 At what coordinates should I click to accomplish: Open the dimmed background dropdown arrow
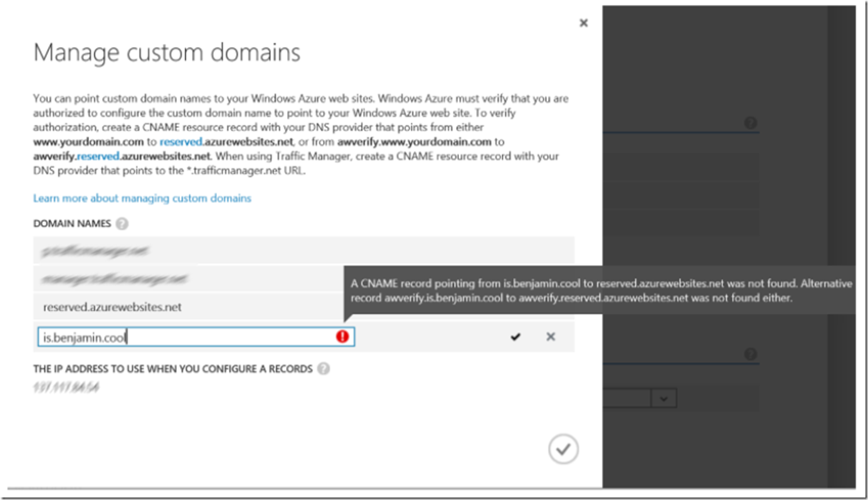click(664, 398)
